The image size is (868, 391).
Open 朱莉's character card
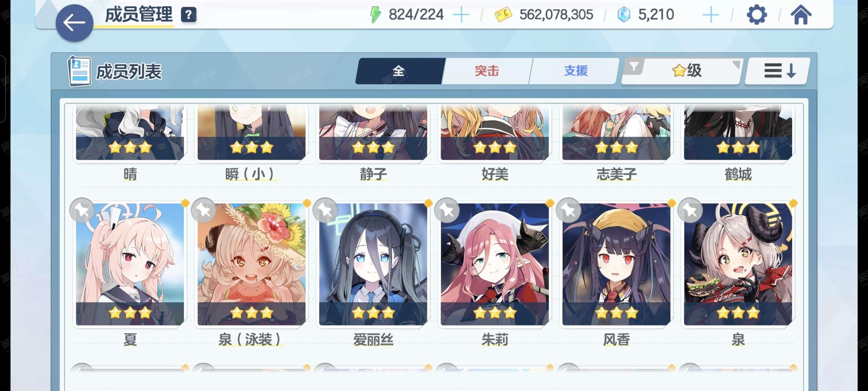495,265
